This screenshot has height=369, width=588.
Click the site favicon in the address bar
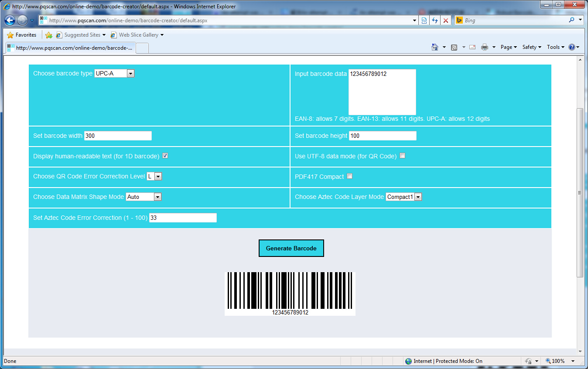(43, 20)
